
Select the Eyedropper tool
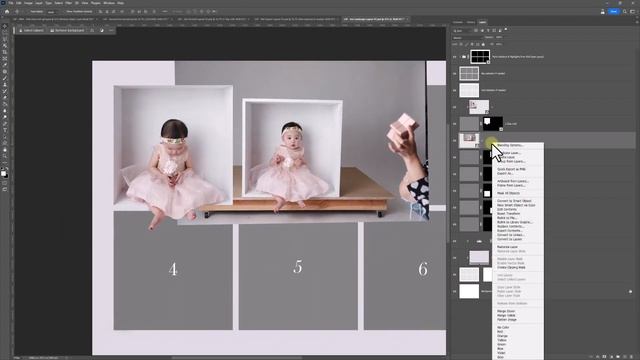pos(5,65)
